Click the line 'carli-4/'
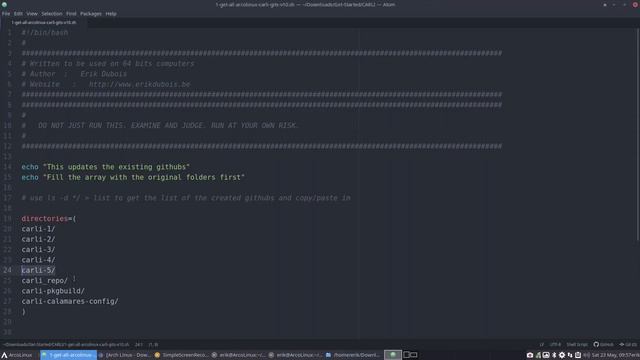640x360 pixels. (38, 260)
